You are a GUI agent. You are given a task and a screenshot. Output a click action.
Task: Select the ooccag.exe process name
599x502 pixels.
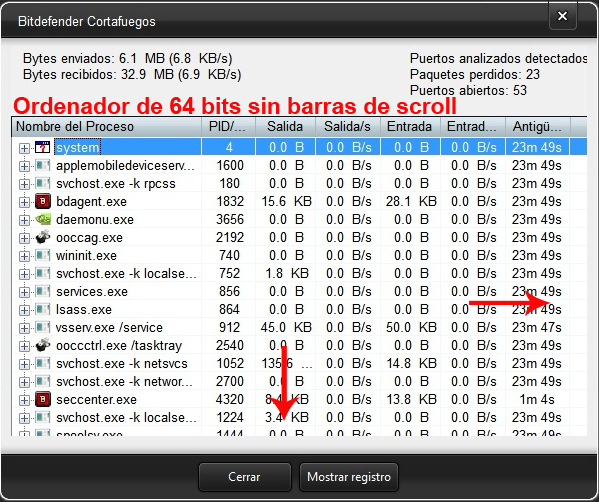(89, 237)
